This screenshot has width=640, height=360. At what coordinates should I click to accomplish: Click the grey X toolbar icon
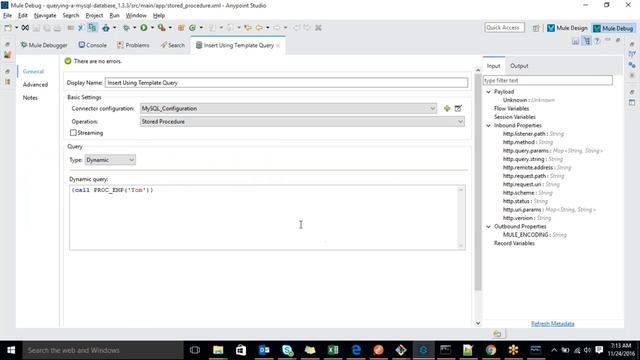(318, 28)
